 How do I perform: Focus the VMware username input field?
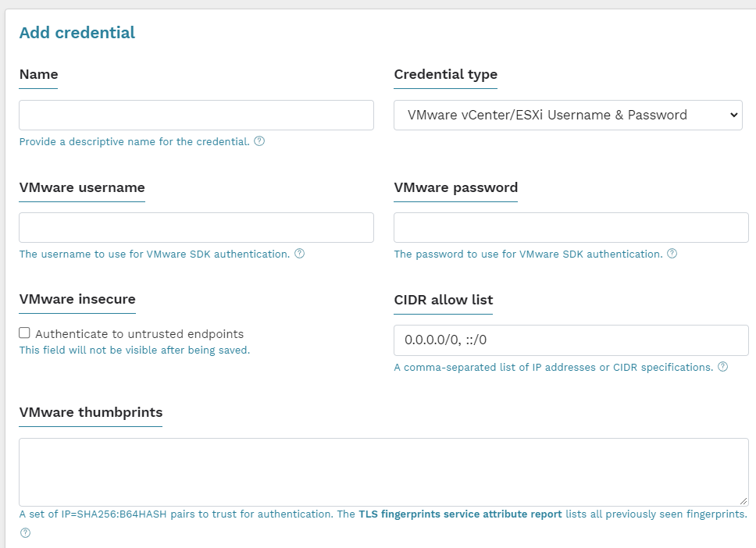coord(196,227)
